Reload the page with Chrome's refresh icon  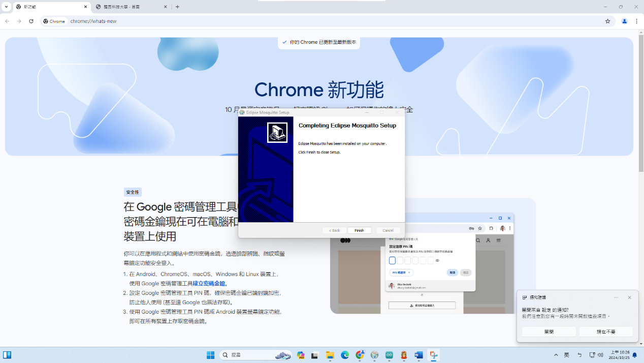pyautogui.click(x=31, y=21)
